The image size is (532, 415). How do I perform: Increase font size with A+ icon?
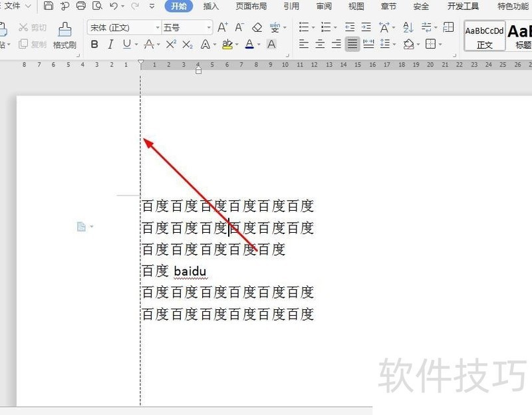click(223, 27)
